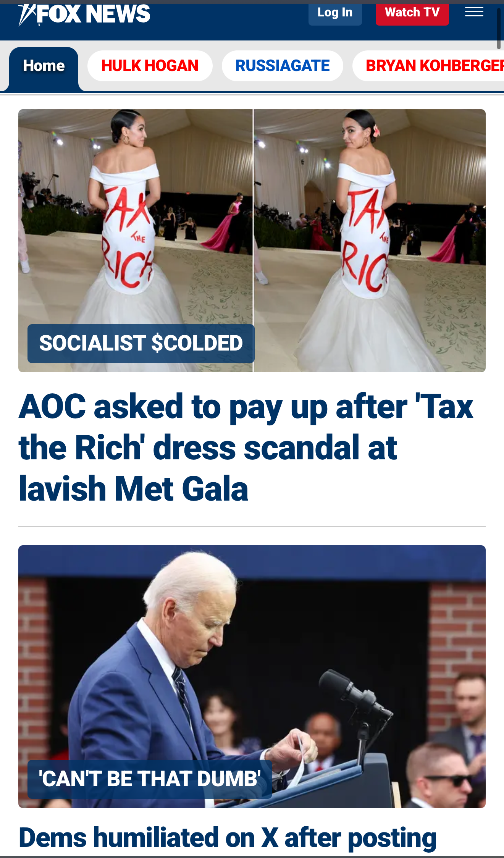Viewport: 504px width, 858px height.
Task: Click the page vertical scrollbar
Action: coord(499,29)
